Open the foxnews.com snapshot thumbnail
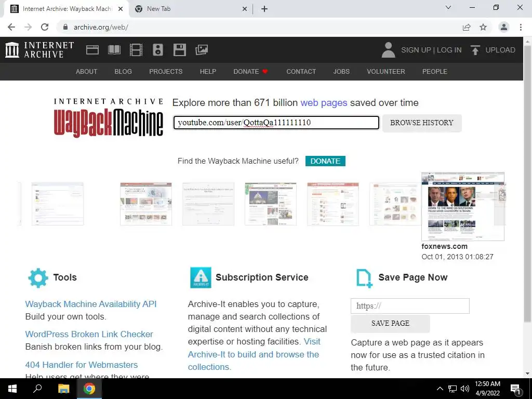Image resolution: width=532 pixels, height=399 pixels. (463, 206)
